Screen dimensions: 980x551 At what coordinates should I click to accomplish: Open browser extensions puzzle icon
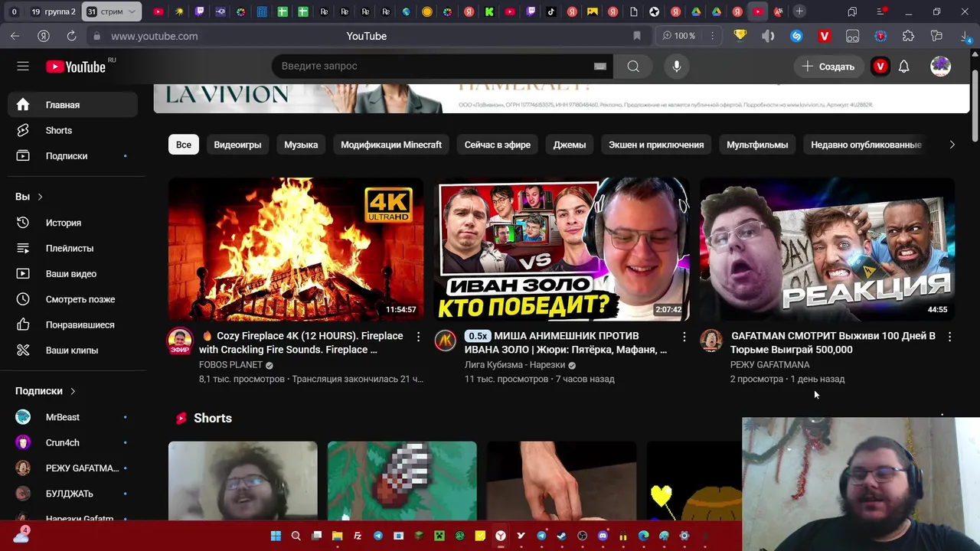point(909,36)
